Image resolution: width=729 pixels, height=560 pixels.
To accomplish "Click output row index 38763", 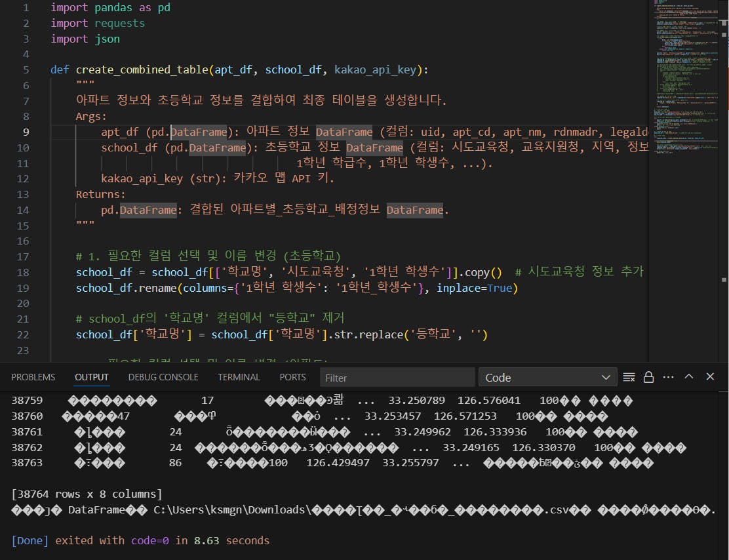I will click(27, 463).
